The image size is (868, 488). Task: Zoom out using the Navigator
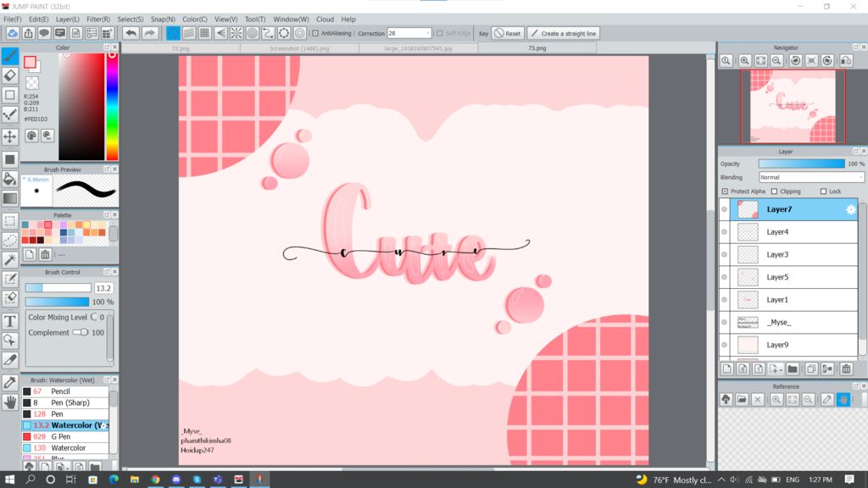(776, 61)
